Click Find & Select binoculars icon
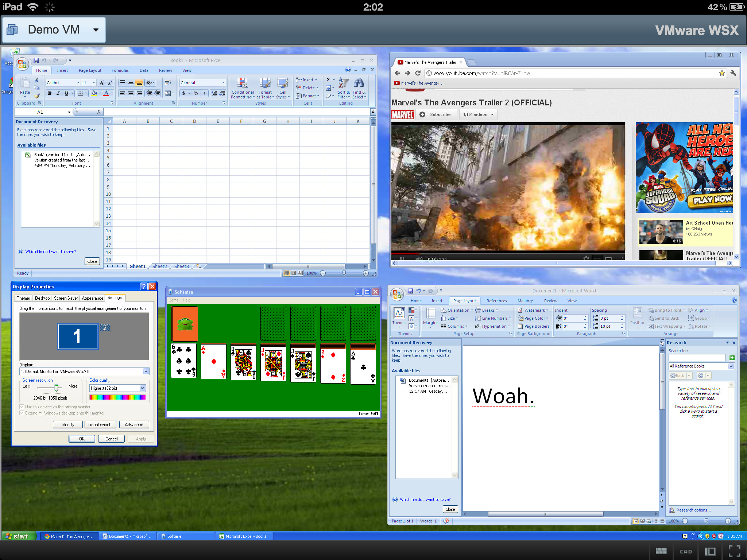 (359, 83)
